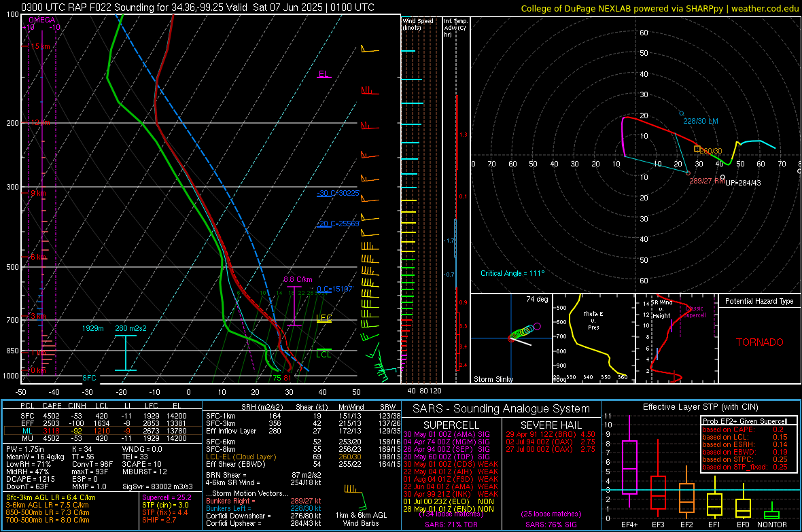Screen dimensions: 802x532
Task: Select the highlighted ML parcel row
Action: point(102,431)
